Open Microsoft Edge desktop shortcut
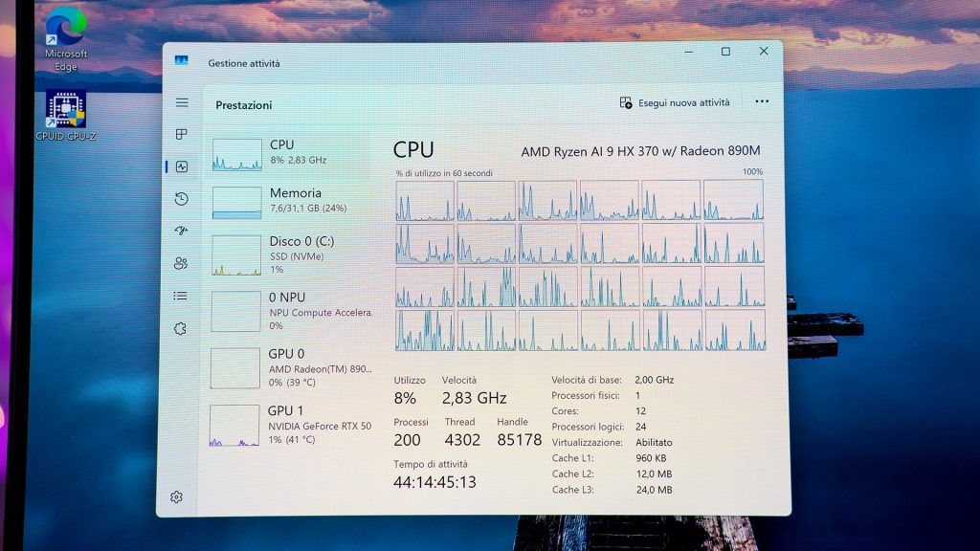The height and width of the screenshot is (551, 980). (x=66, y=38)
